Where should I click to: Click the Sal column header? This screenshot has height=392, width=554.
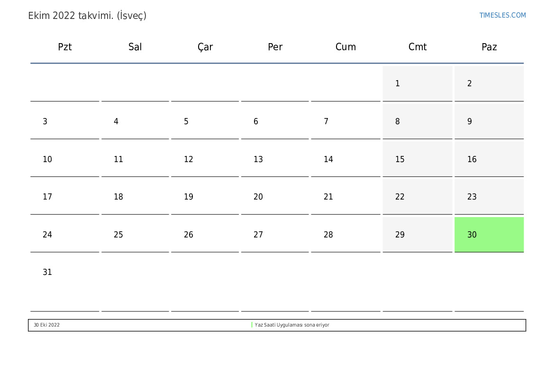135,47
